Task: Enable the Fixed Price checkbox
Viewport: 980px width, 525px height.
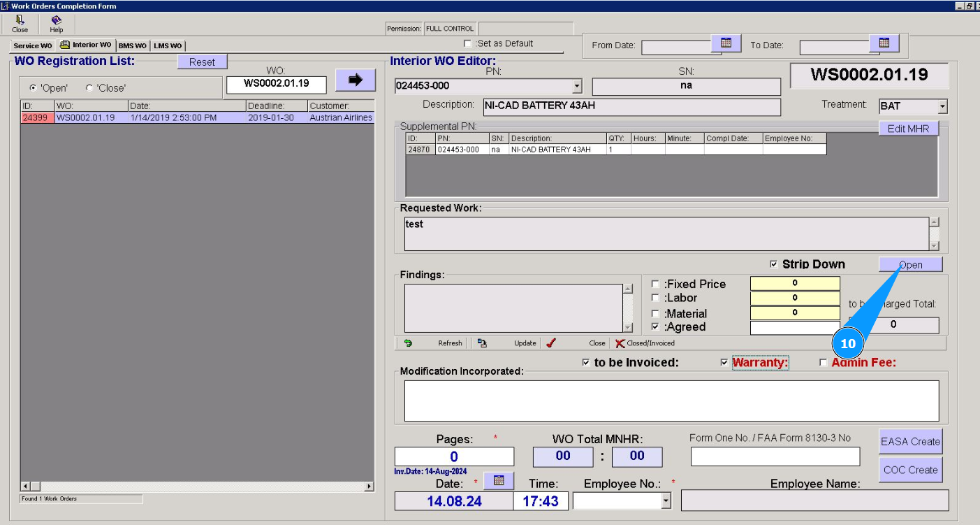Action: [655, 284]
